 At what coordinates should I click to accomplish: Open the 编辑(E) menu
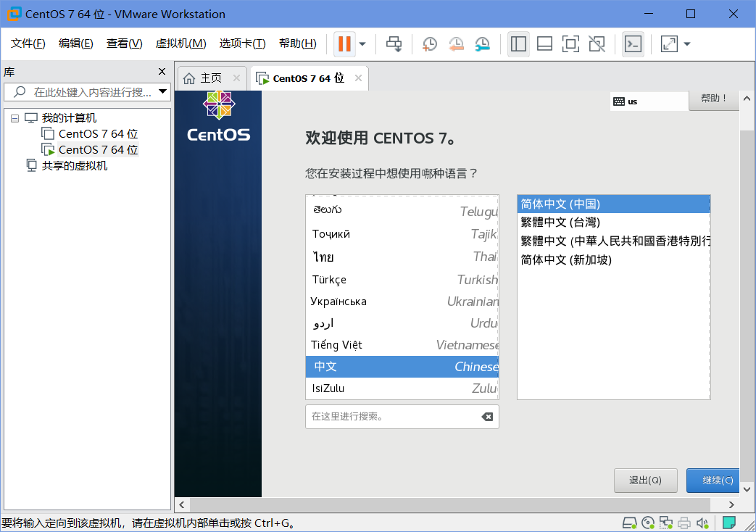(x=75, y=43)
